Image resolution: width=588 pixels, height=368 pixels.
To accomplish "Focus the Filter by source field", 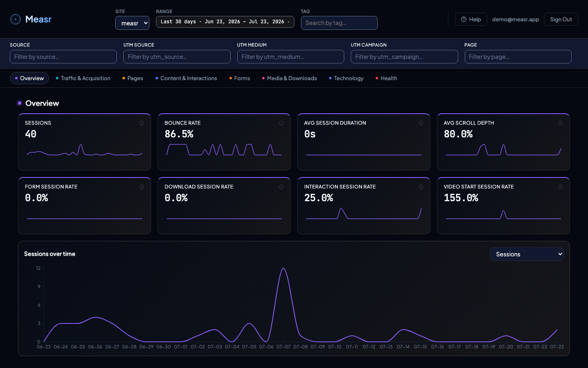I will [x=63, y=57].
